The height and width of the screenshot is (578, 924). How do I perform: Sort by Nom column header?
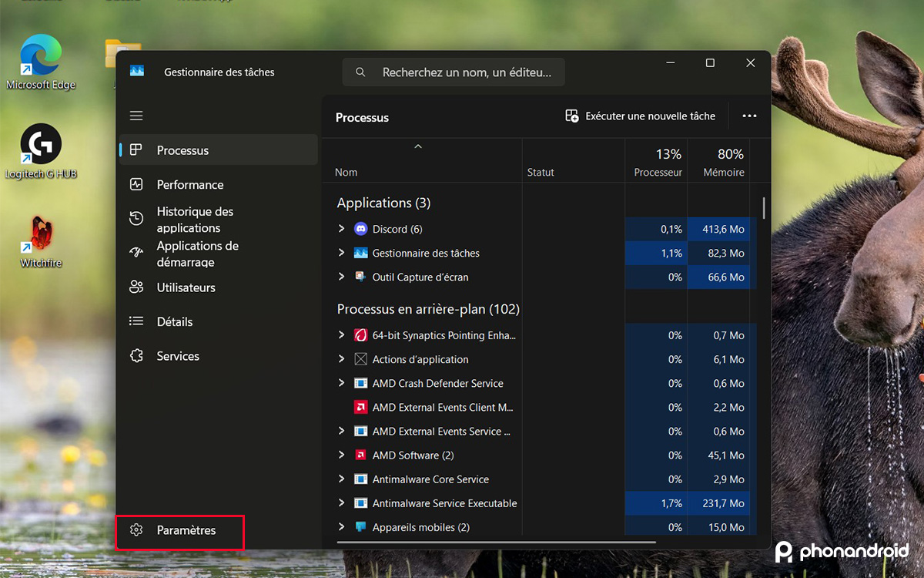[422, 160]
